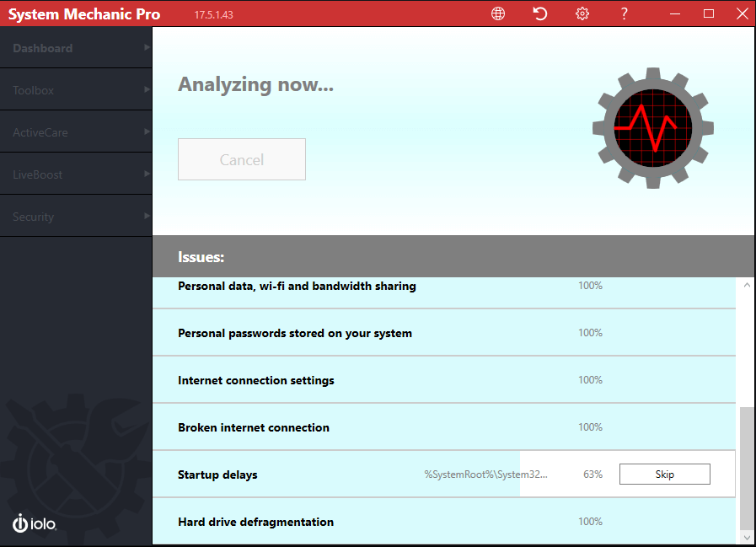Click the scrollbar up arrow

coord(747,285)
